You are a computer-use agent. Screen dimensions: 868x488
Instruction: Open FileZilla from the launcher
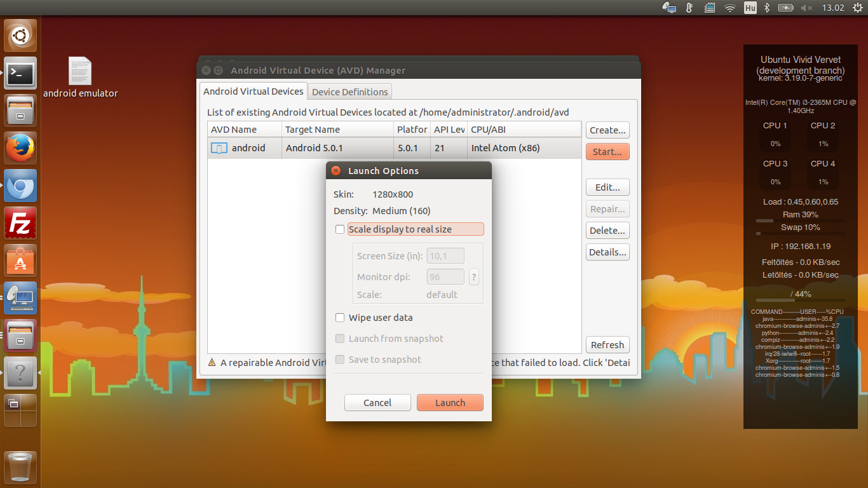pyautogui.click(x=20, y=223)
